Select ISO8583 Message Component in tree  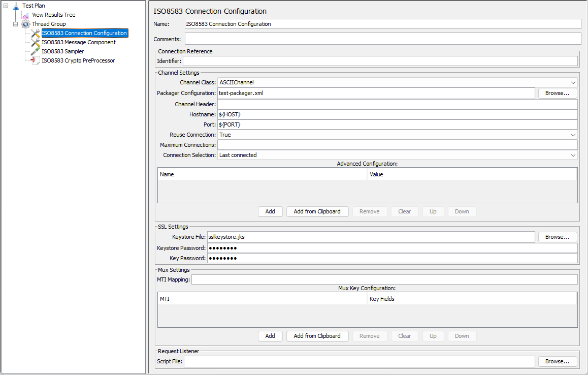[78, 42]
